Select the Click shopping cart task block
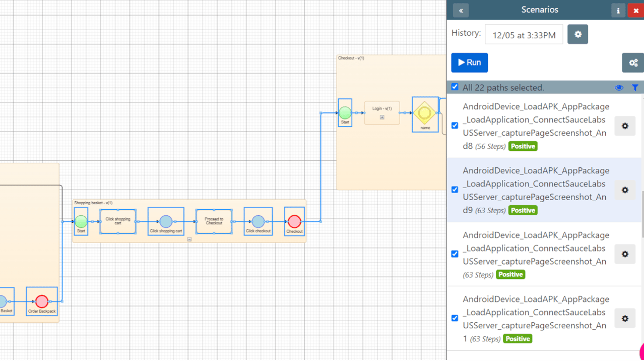Screen dimensions: 644x362 pyautogui.click(x=118, y=221)
